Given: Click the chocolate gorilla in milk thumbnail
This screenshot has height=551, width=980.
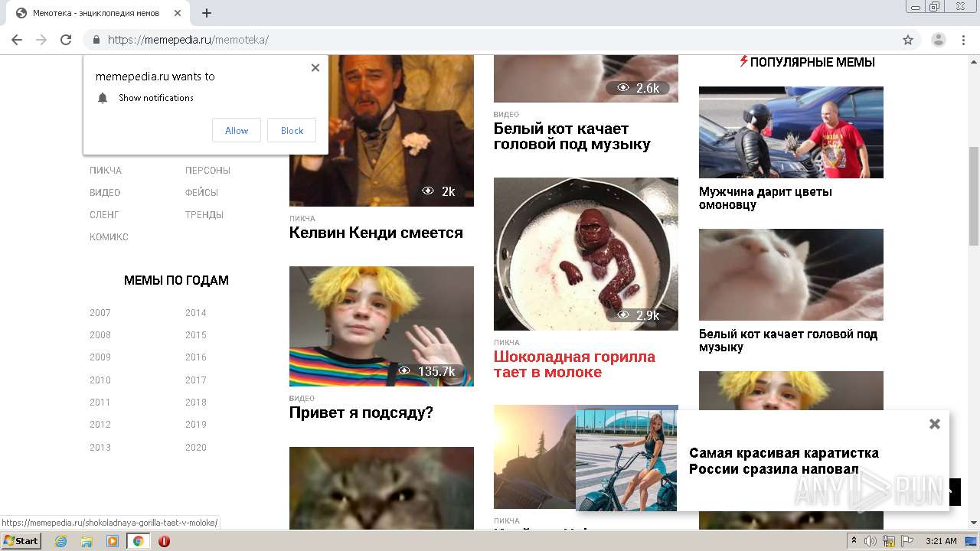Looking at the screenshot, I should pyautogui.click(x=586, y=254).
